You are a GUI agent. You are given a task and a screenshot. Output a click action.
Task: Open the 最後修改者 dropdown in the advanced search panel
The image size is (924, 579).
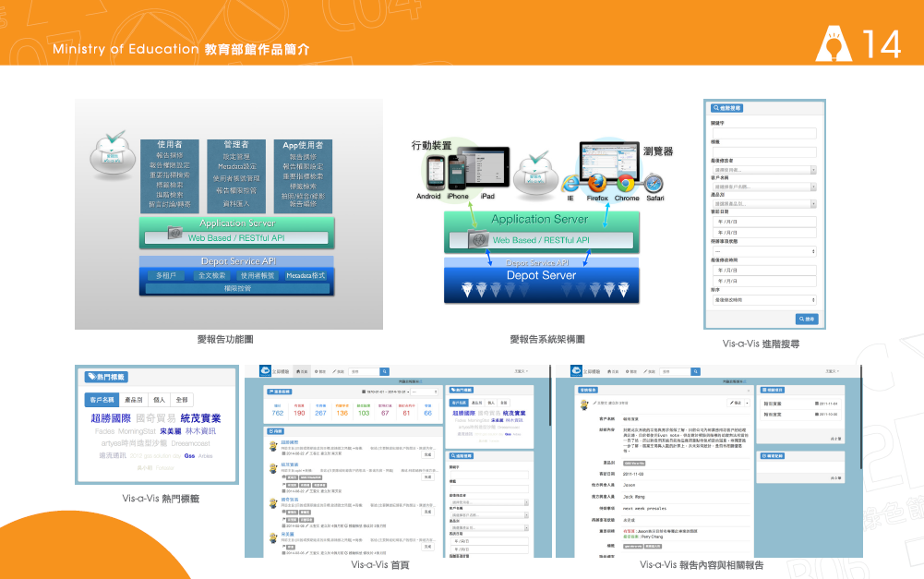click(x=763, y=170)
